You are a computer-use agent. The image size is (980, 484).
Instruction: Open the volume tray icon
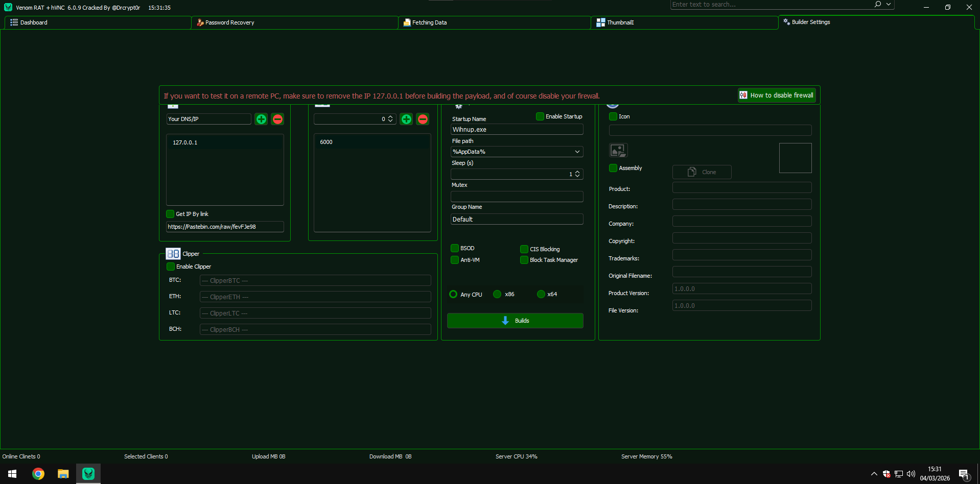(x=911, y=474)
